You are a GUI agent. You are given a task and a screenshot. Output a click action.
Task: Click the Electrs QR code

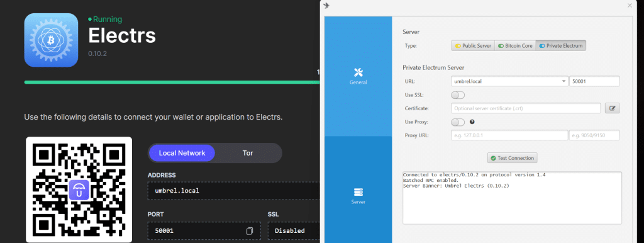tap(79, 189)
